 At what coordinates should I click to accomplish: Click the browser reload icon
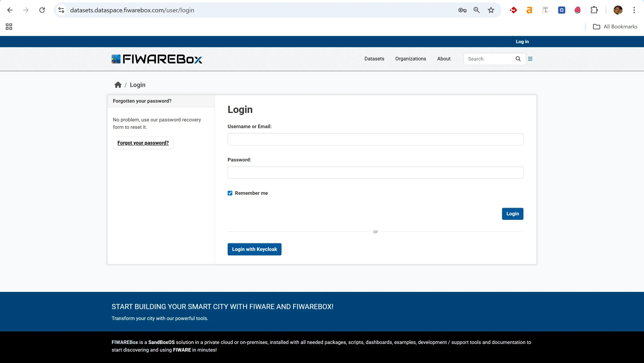pyautogui.click(x=42, y=10)
